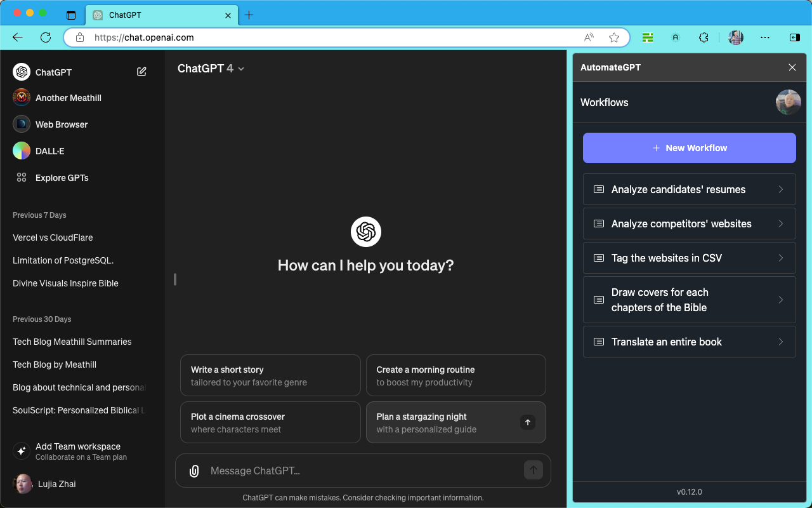This screenshot has width=812, height=508.
Task: Click the DALL·E icon in sidebar
Action: (22, 151)
